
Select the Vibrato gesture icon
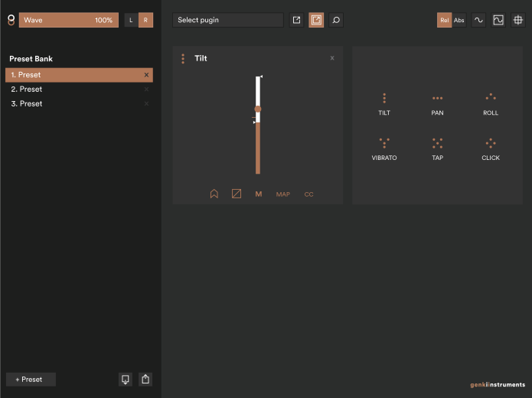coord(384,143)
